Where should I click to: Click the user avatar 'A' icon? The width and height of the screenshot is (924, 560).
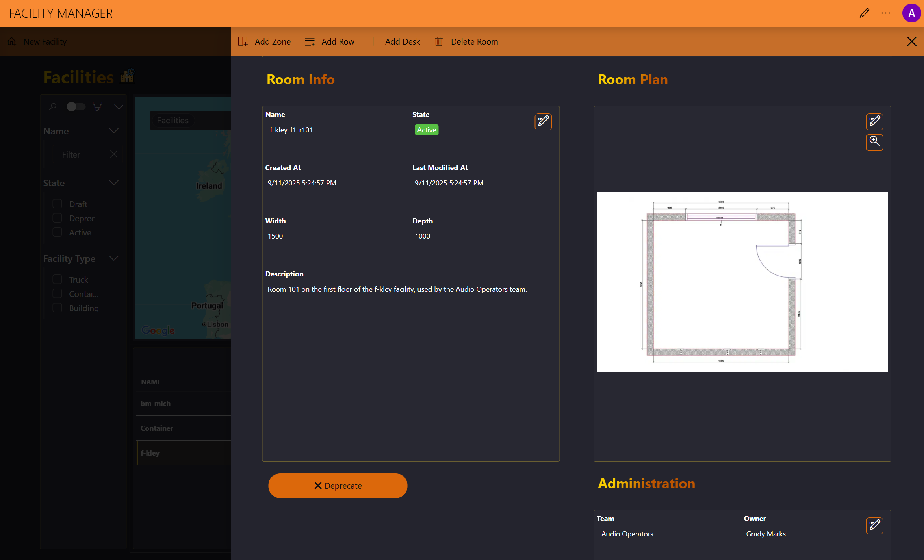[x=911, y=13]
